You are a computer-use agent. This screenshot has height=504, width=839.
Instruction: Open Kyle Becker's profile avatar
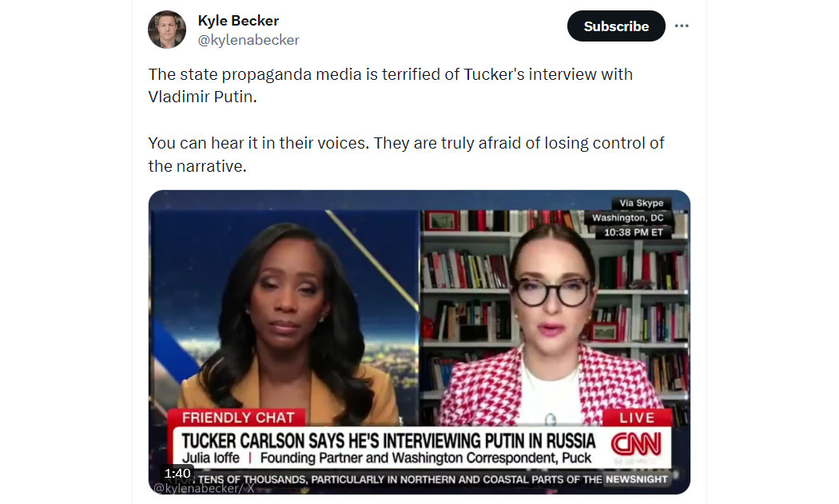[167, 30]
